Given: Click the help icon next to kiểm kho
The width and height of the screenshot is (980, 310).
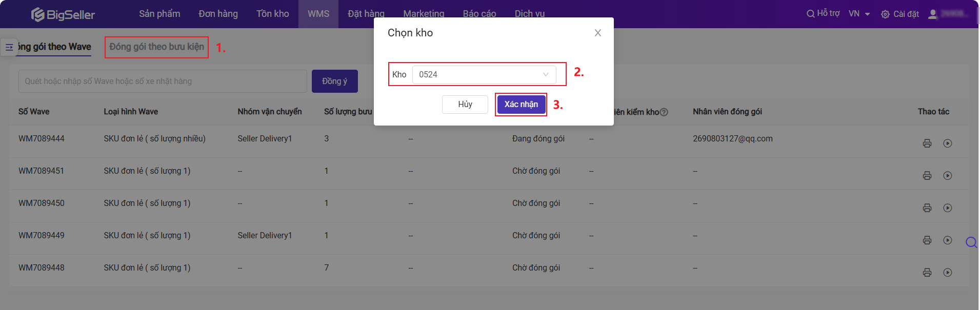Looking at the screenshot, I should [664, 112].
